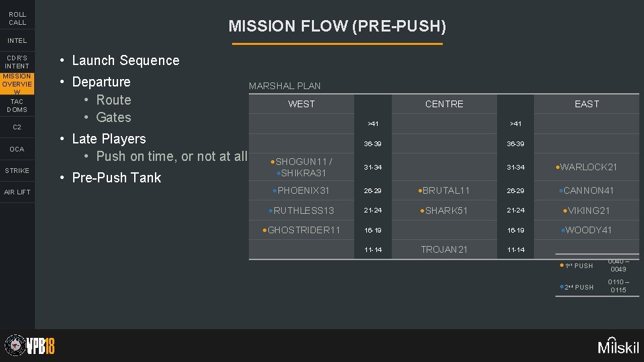
Task: Open the ROLL CALL section
Action: click(17, 18)
